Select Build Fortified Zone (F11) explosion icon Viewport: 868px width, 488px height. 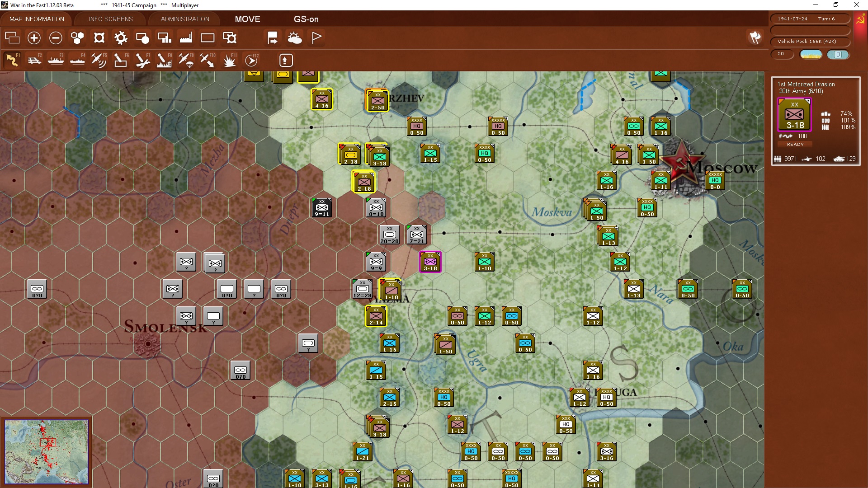click(x=229, y=60)
